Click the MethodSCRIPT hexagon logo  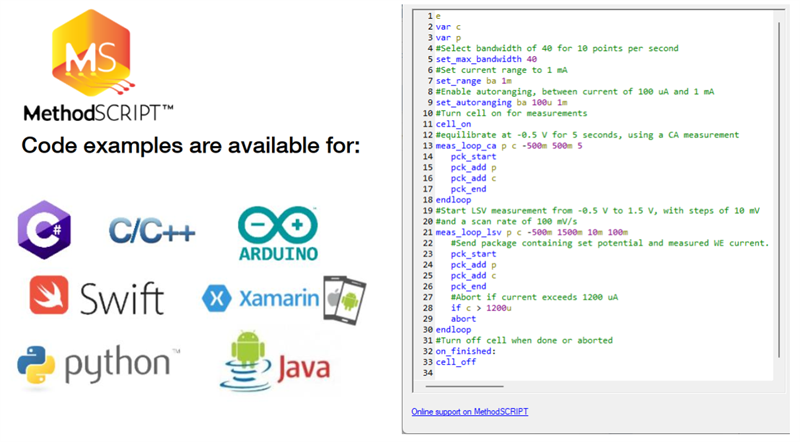pyautogui.click(x=91, y=53)
